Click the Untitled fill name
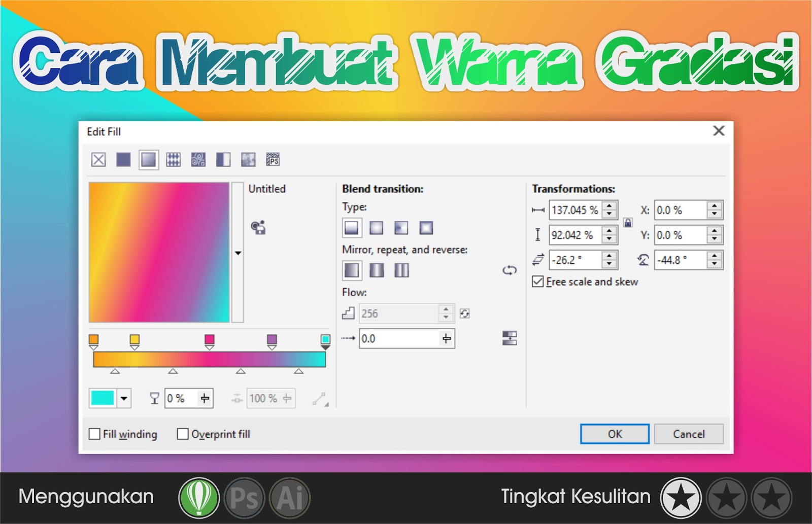 pyautogui.click(x=267, y=189)
